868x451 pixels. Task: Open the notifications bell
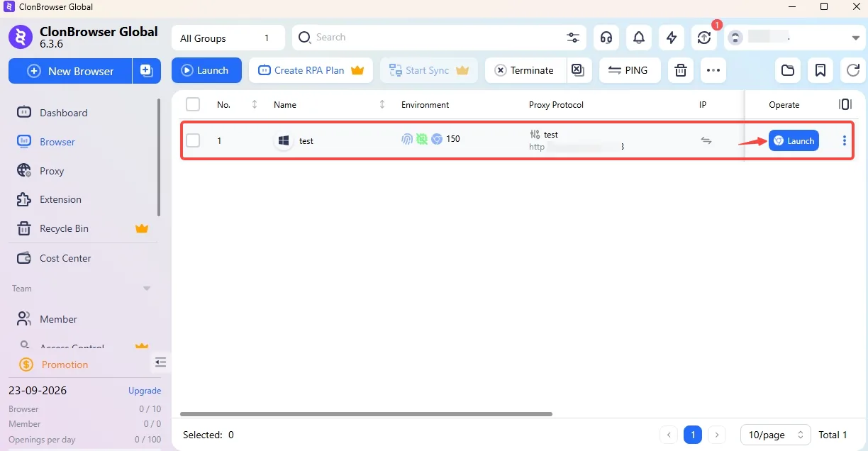point(639,38)
